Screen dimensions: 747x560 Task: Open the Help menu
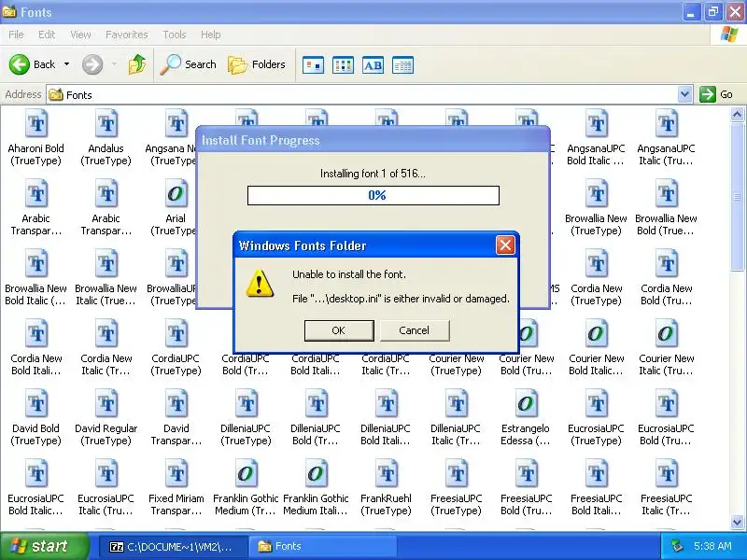[211, 35]
